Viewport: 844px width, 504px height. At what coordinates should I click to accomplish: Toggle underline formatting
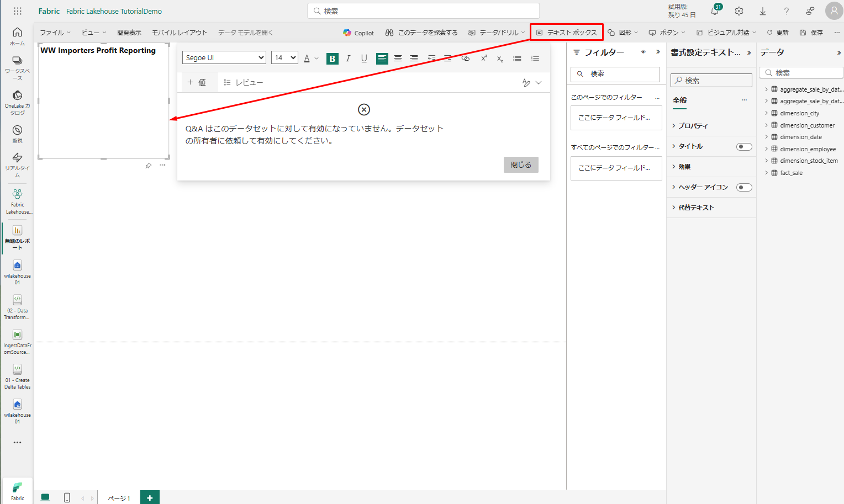364,59
